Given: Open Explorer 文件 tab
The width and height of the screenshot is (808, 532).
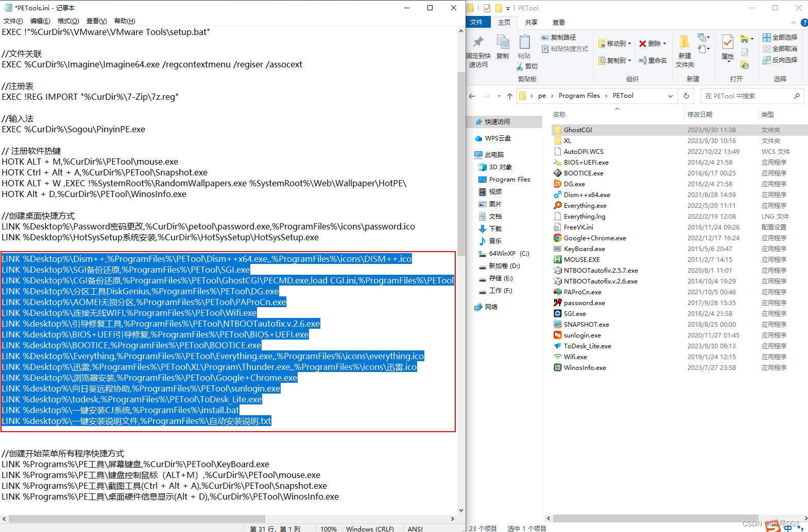Looking at the screenshot, I should [x=477, y=22].
